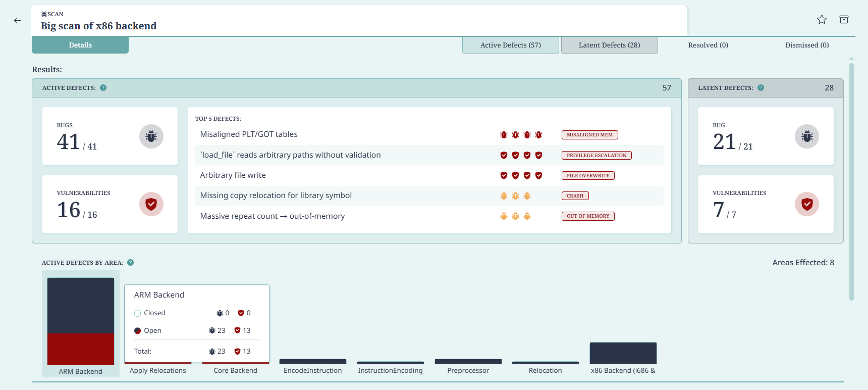Open the Resolved (0) tab
The width and height of the screenshot is (868, 390).
tap(708, 45)
